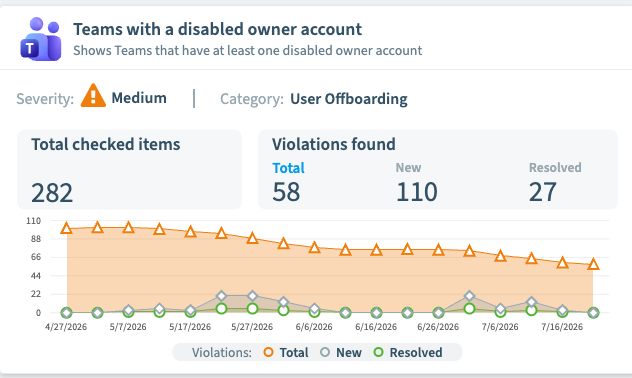This screenshot has width=632, height=378.
Task: Click the last orange triangle Total data point
Action: [593, 264]
